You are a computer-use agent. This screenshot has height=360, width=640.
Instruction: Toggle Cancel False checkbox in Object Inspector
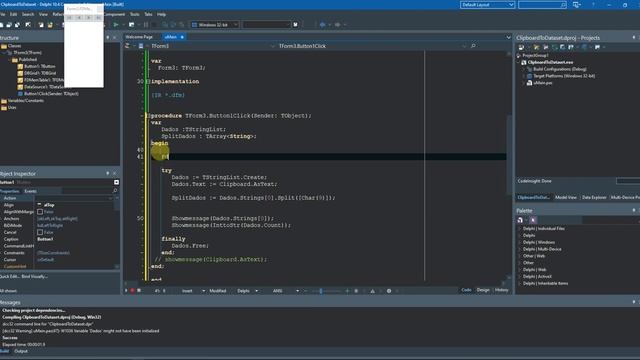pos(40,232)
